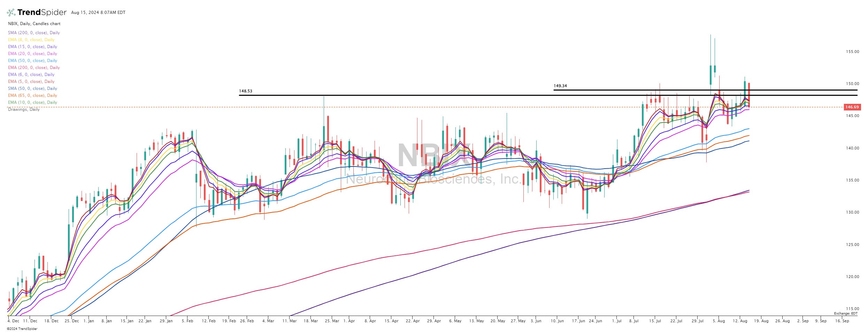Image resolution: width=868 pixels, height=332 pixels.
Task: Click the 24. Jun date axis label
Action: coord(595,321)
